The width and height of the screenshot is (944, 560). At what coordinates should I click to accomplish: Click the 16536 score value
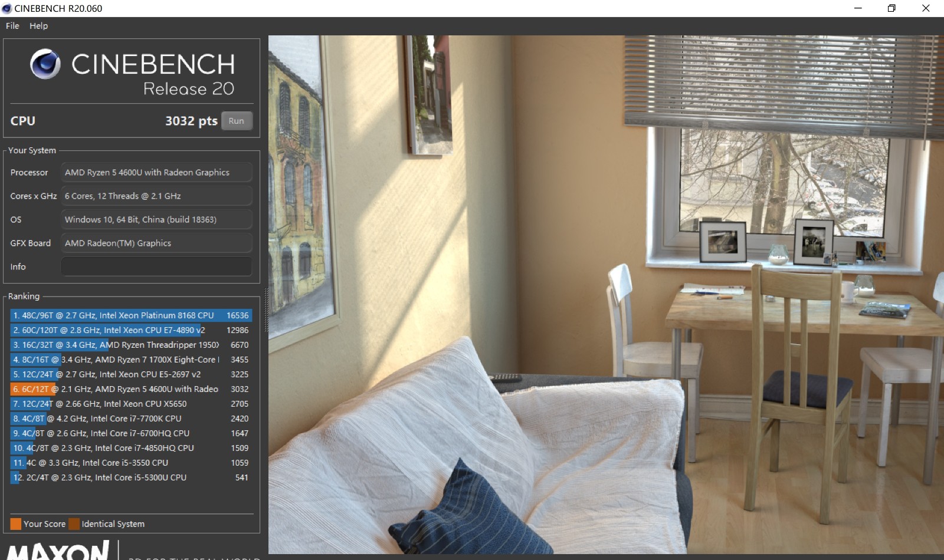(238, 315)
